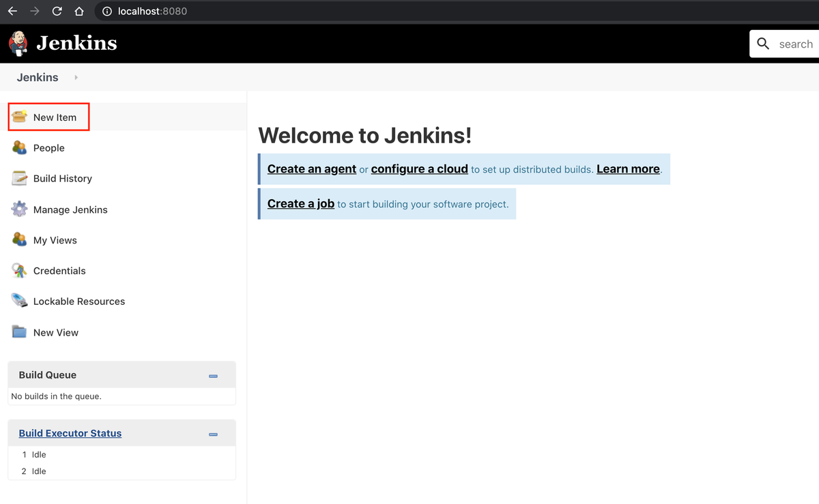Click the Jenkins header title text
819x504 pixels.
[x=76, y=43]
